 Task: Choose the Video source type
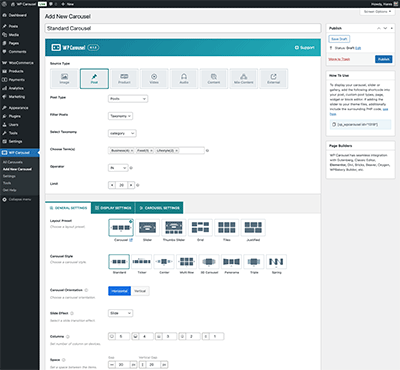coord(154,79)
